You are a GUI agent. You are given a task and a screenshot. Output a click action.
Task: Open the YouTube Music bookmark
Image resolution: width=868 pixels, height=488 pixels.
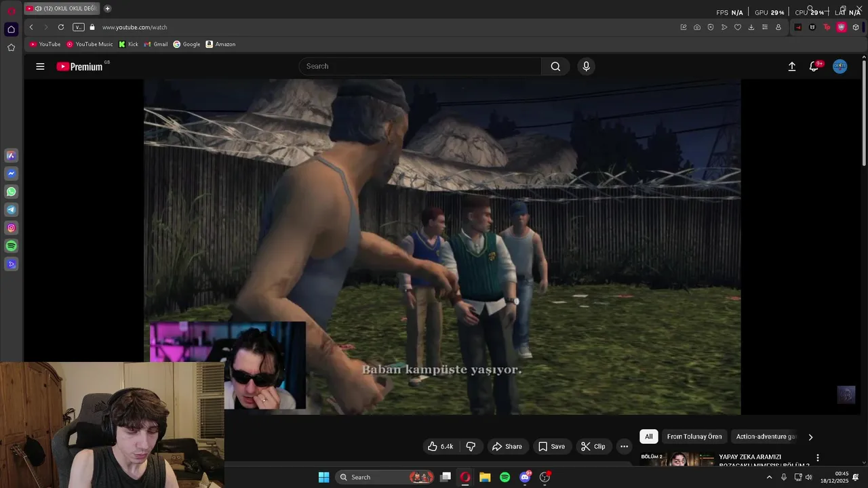[x=90, y=44]
